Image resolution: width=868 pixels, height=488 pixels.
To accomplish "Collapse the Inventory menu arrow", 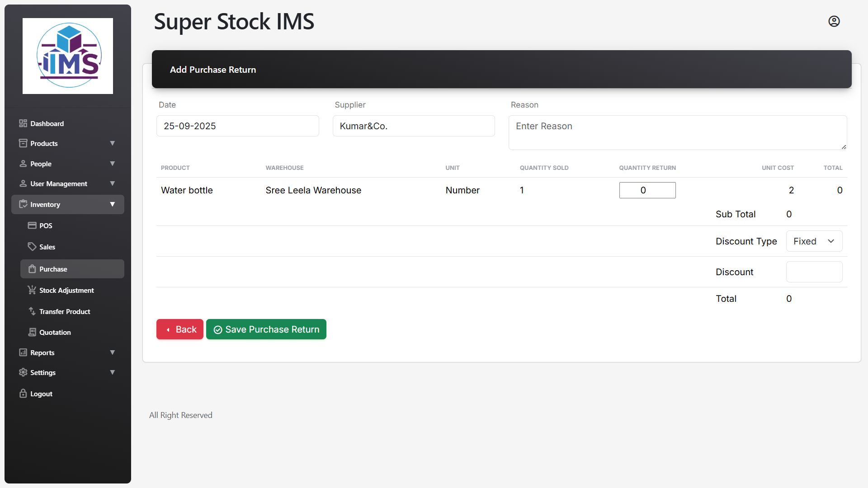I will pos(112,204).
